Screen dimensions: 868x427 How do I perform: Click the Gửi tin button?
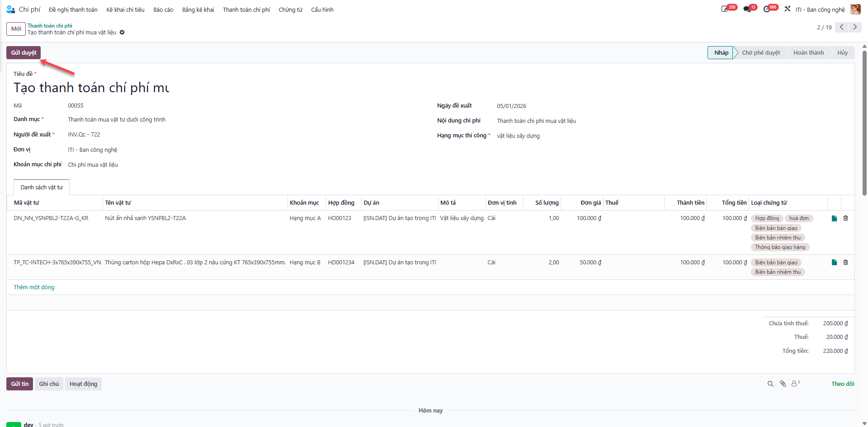click(x=20, y=384)
